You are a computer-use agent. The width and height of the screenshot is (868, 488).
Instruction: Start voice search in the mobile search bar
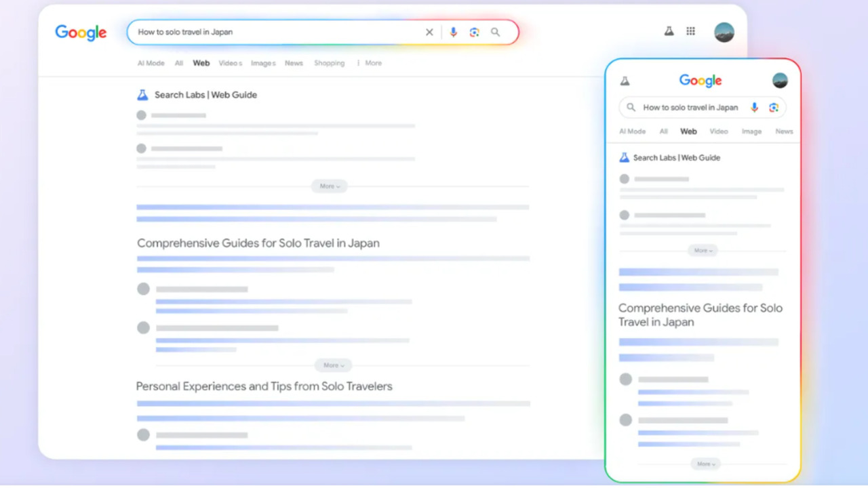click(x=754, y=107)
